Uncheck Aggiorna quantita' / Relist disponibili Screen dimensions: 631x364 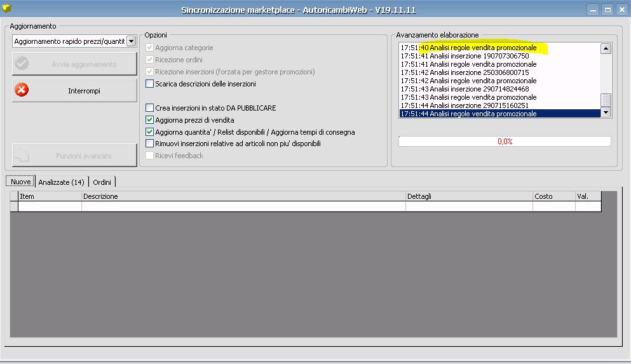coord(150,132)
